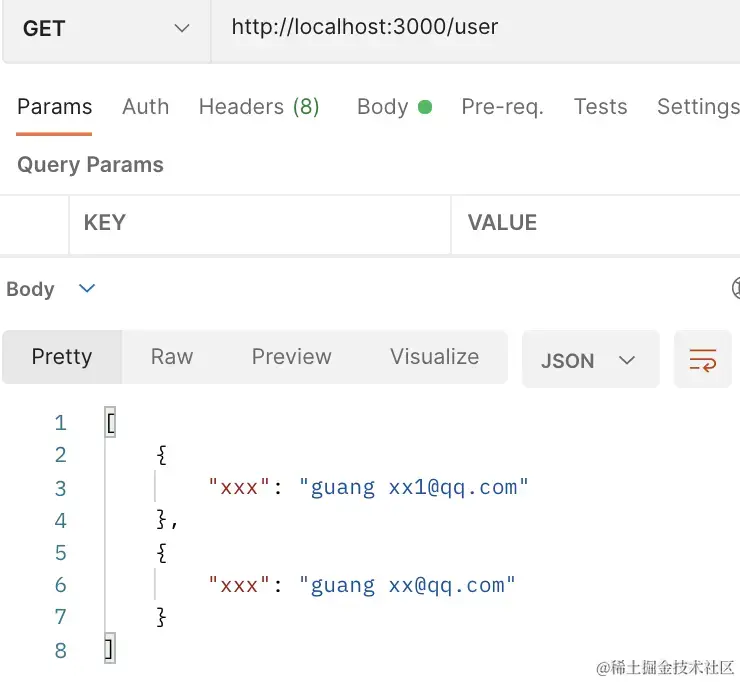Open the Auth tab
The width and height of the screenshot is (740, 682).
tap(145, 107)
